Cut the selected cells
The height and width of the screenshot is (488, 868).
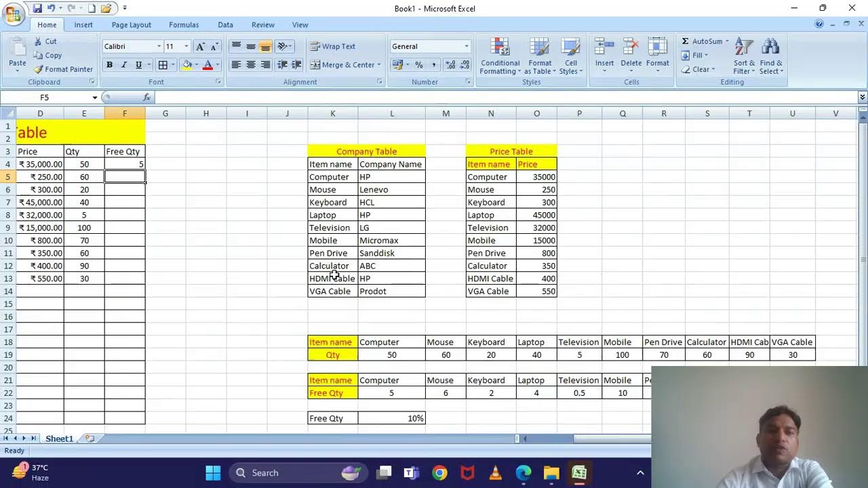click(45, 41)
